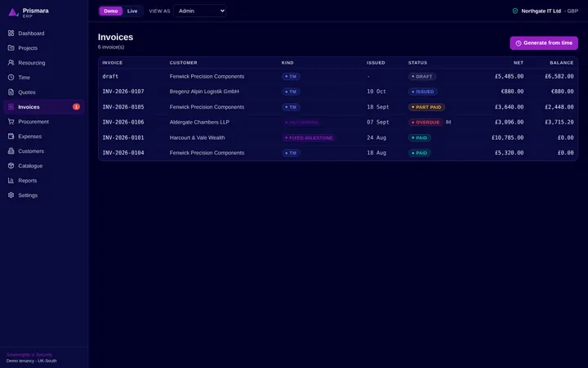Go to Projects label in the sidebar
Viewport: 588px width, 368px height.
[x=28, y=47]
